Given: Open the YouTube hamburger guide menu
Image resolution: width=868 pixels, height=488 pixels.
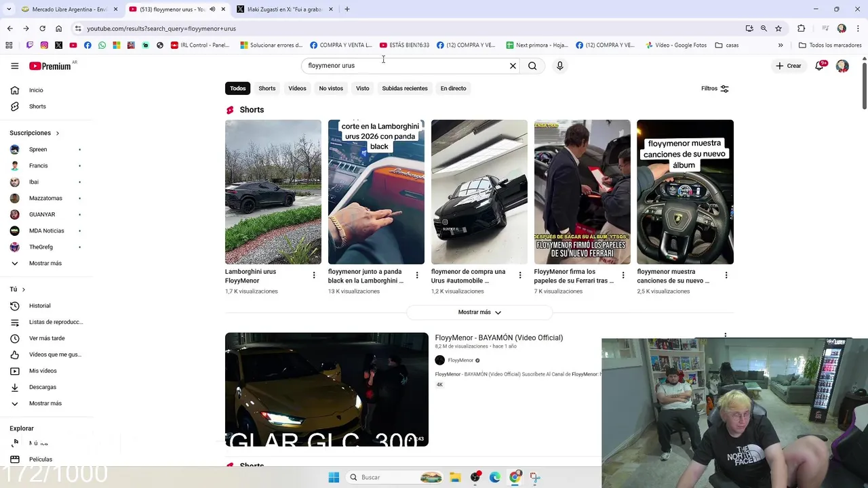Looking at the screenshot, I should coord(14,66).
